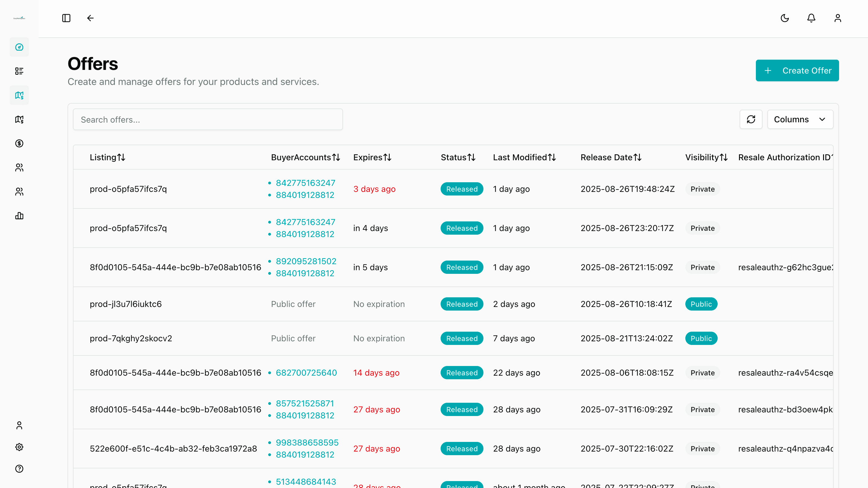868x488 pixels.
Task: Open user account icon in top bar
Action: pyautogui.click(x=838, y=18)
